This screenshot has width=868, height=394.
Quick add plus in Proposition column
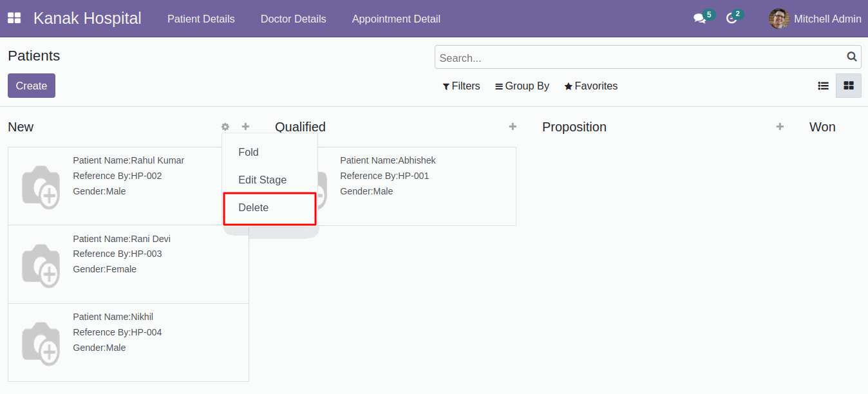point(780,127)
